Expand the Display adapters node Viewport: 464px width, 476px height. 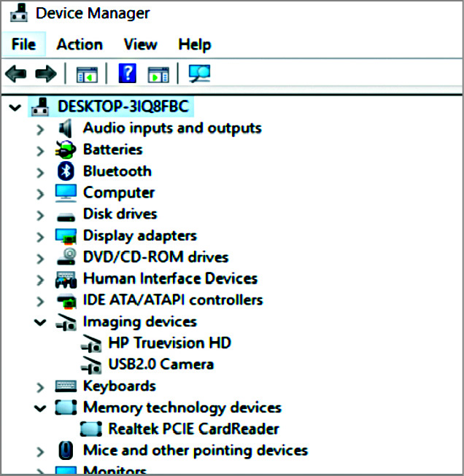41,236
